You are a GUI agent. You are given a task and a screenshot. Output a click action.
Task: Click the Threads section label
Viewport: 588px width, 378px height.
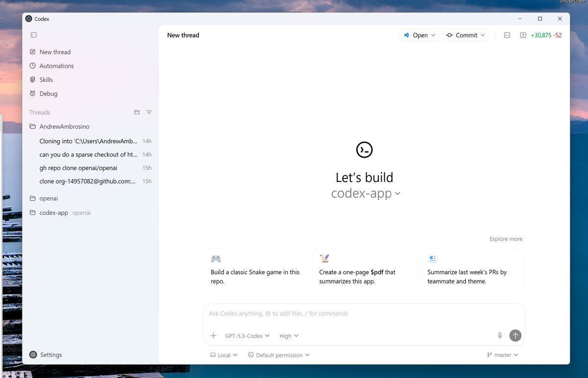click(40, 112)
